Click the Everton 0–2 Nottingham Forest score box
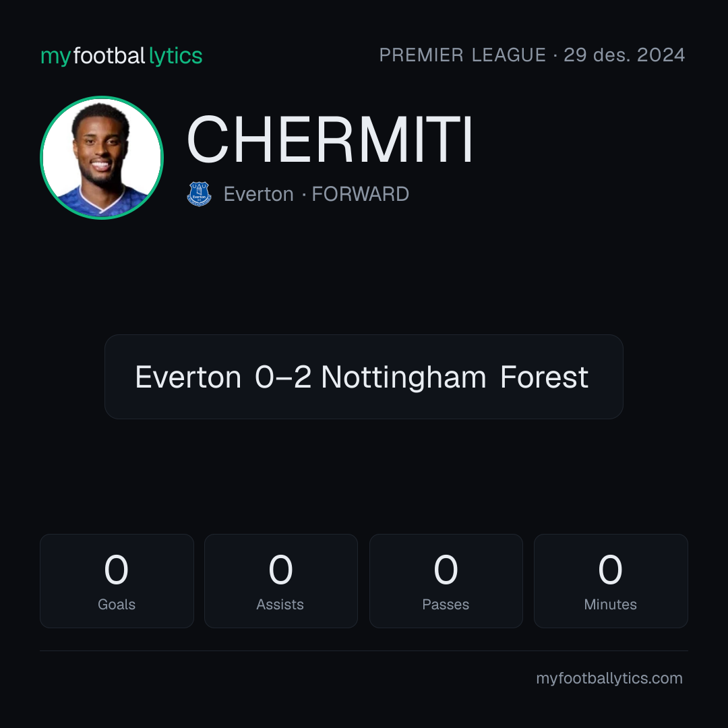Viewport: 728px width, 728px height. 363,377
